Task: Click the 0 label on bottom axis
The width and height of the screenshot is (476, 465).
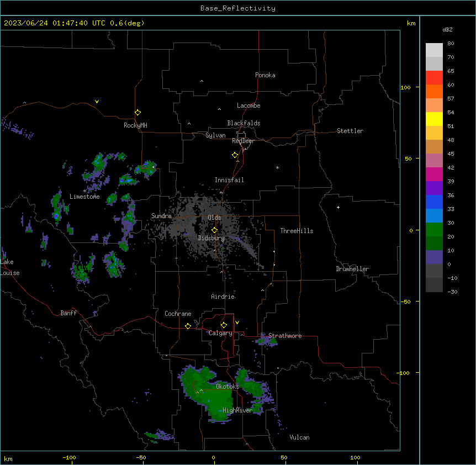Action: 213,457
